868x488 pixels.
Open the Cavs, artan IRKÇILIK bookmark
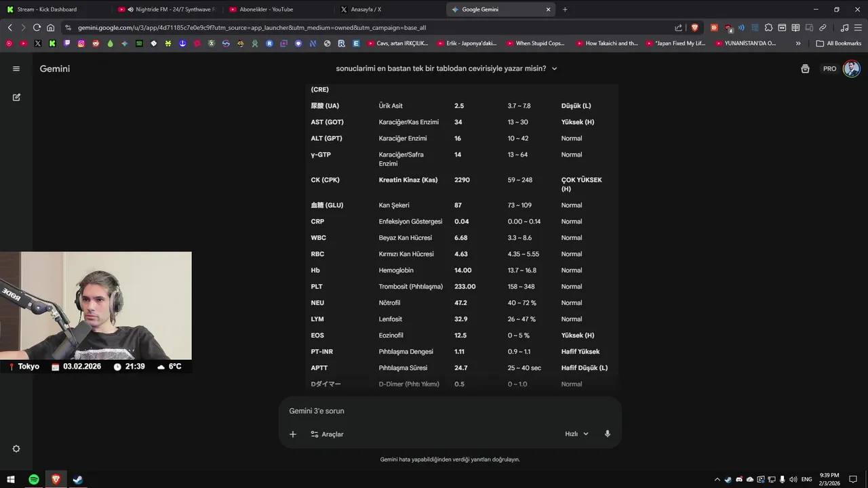(x=397, y=43)
